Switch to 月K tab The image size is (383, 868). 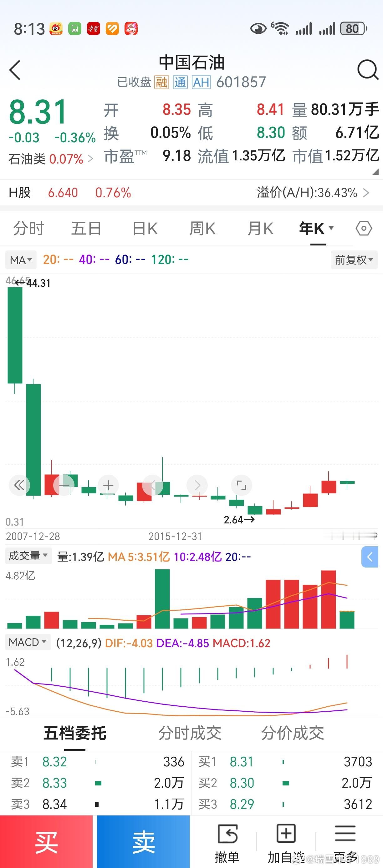click(260, 229)
